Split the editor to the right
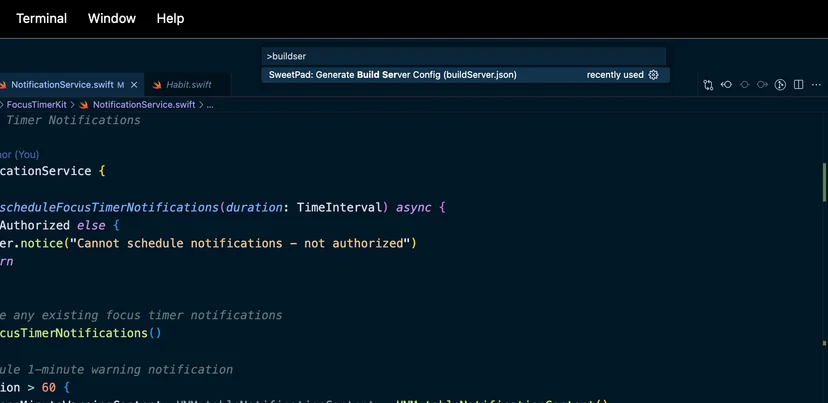Viewport: 828px width, 403px height. coord(798,85)
